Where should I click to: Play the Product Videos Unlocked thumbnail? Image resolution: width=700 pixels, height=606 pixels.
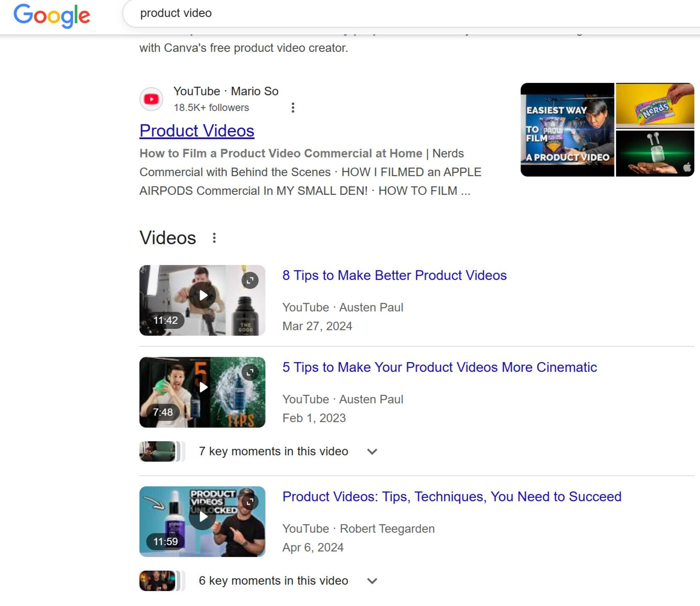pos(202,521)
